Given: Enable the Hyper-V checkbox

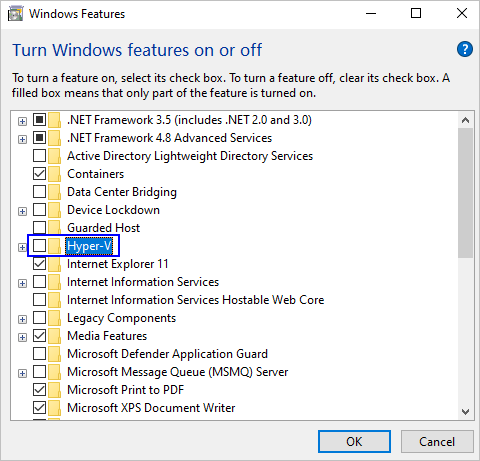Looking at the screenshot, I should [x=39, y=246].
